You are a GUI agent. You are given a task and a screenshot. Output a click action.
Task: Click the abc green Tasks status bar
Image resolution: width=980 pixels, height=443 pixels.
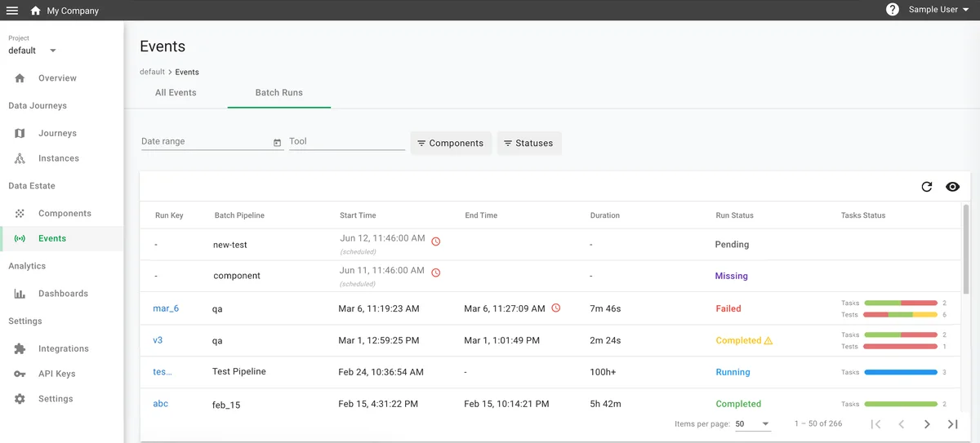[x=900, y=404]
